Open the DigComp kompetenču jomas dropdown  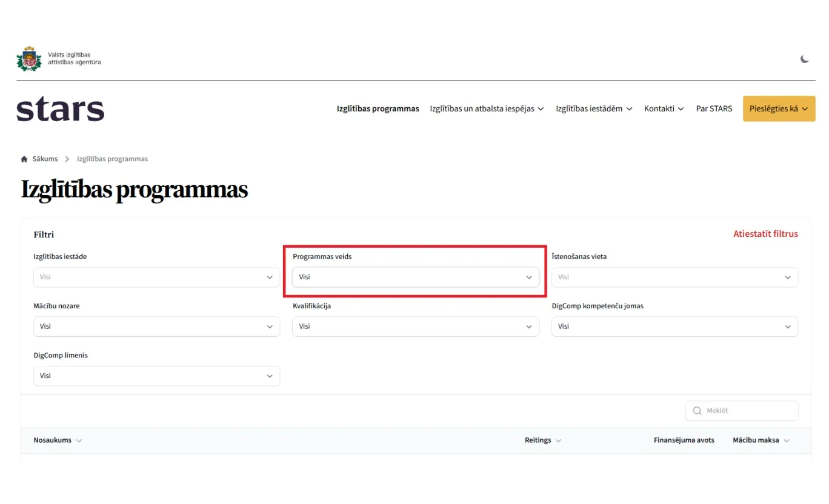pos(674,327)
